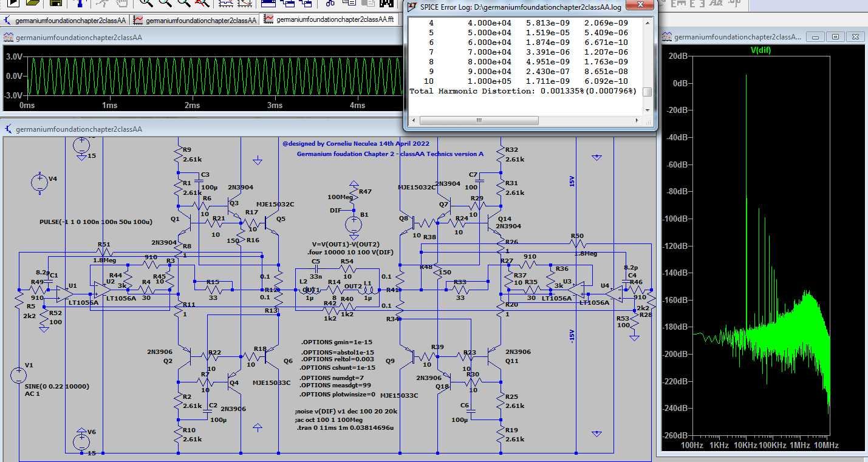The image size is (868, 462).
Task: Click Germanium foudation Chapter 2 title text
Action: (x=390, y=154)
